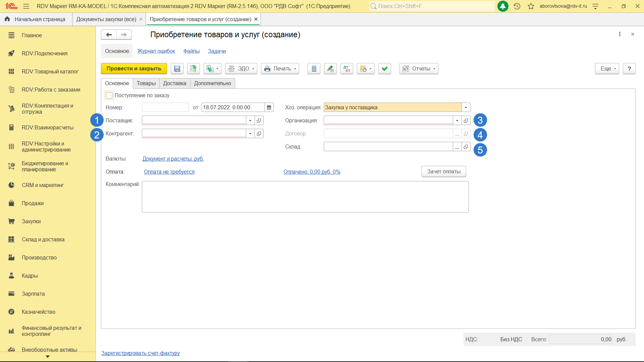Click the save (floppy disk) icon
Screen dimensions: 644x362
tap(177, 69)
